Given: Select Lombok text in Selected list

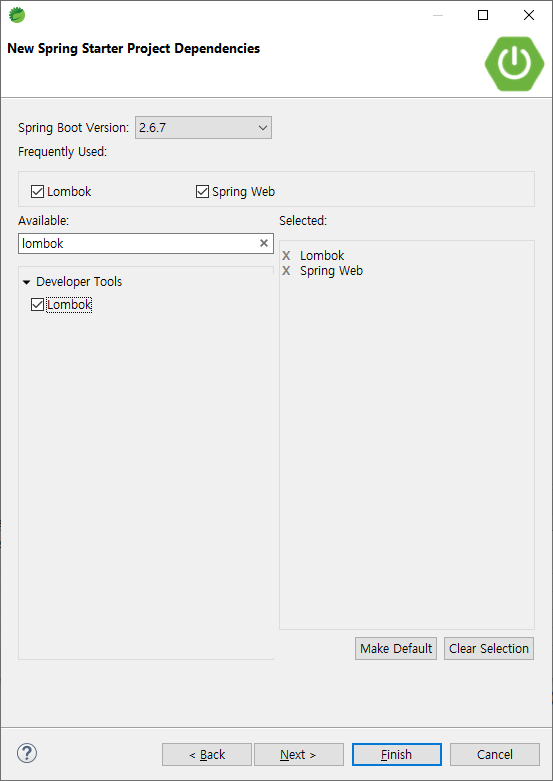Looking at the screenshot, I should pyautogui.click(x=322, y=256).
